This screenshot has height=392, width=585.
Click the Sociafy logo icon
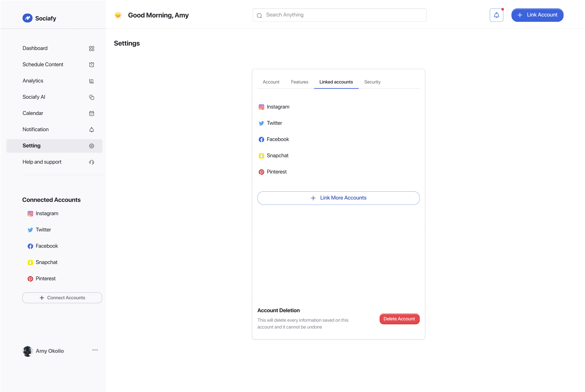click(27, 18)
